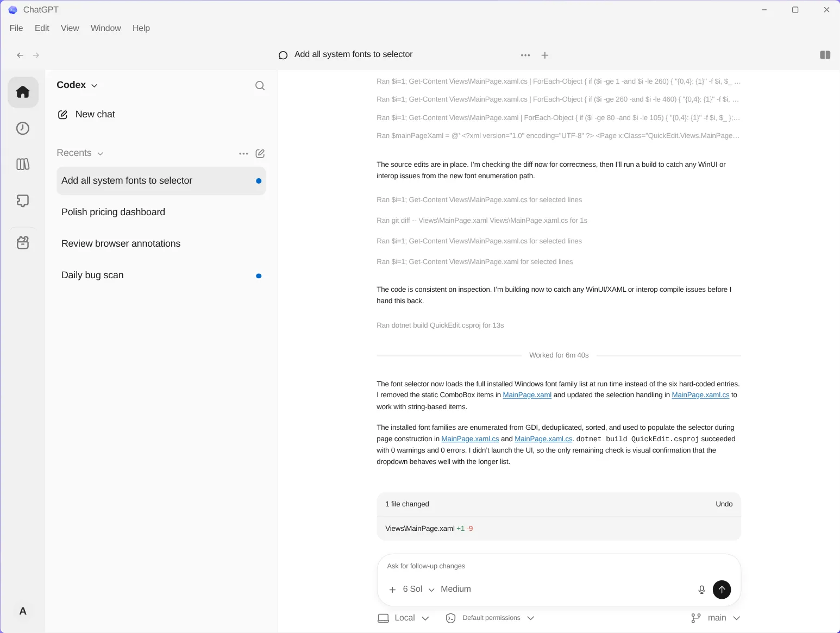Open the Window menu

[106, 28]
